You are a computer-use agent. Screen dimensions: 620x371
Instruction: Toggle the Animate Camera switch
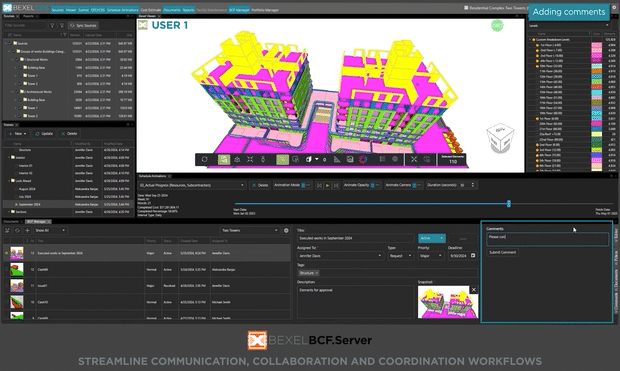coord(416,185)
